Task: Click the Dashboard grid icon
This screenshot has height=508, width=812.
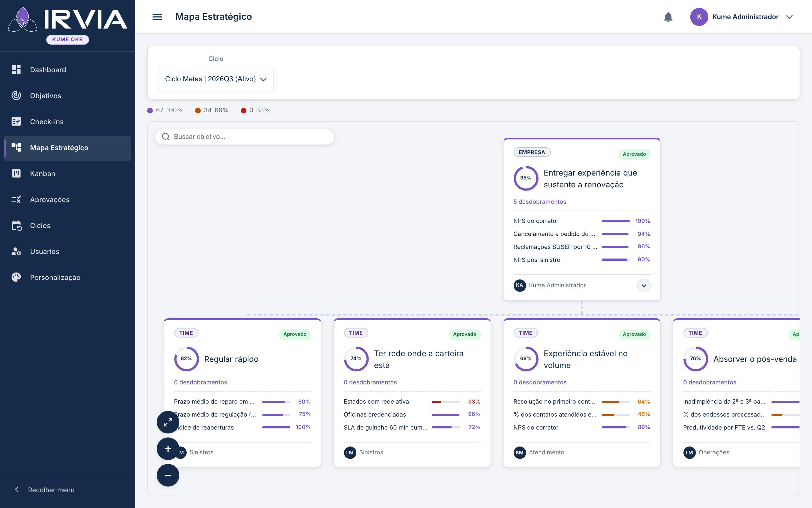Action: [x=16, y=69]
